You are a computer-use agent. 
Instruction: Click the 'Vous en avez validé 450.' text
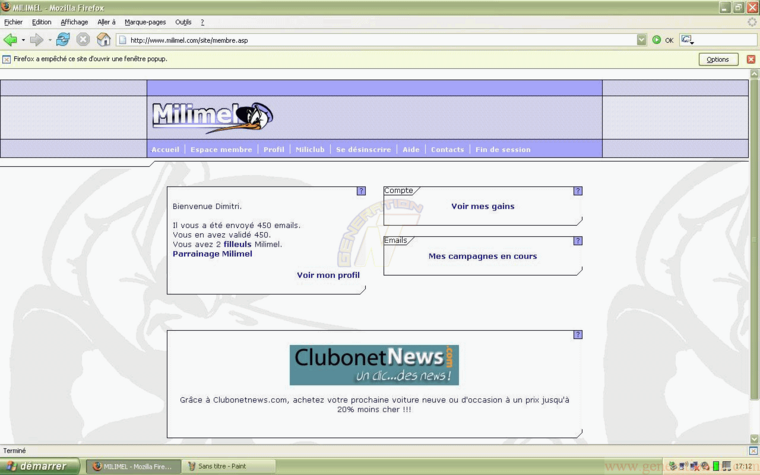[x=222, y=235]
